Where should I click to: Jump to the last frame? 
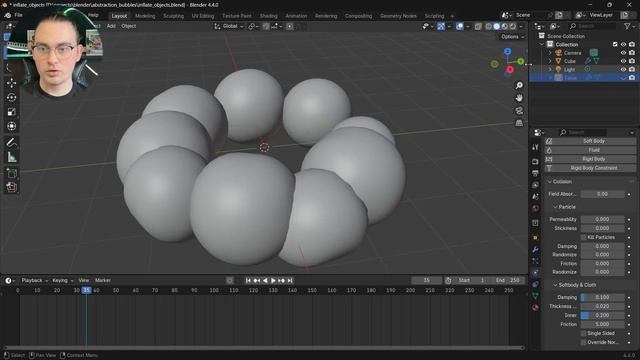[x=290, y=280]
